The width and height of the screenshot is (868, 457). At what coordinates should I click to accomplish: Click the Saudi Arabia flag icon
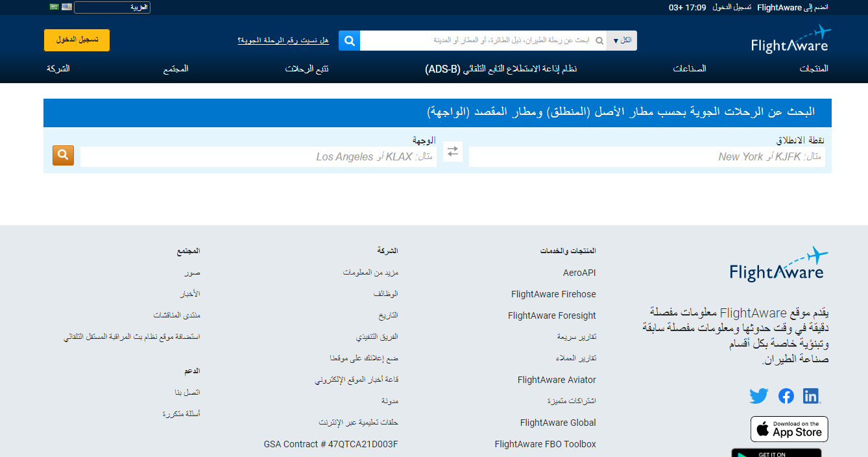pyautogui.click(x=54, y=7)
